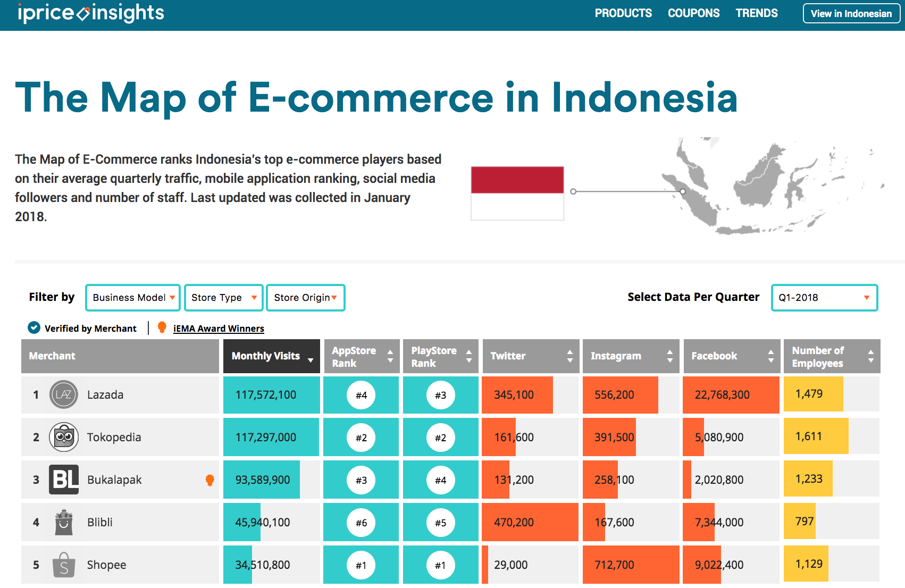Click Blibli's employee count 797
The width and height of the screenshot is (905, 588).
point(805,522)
